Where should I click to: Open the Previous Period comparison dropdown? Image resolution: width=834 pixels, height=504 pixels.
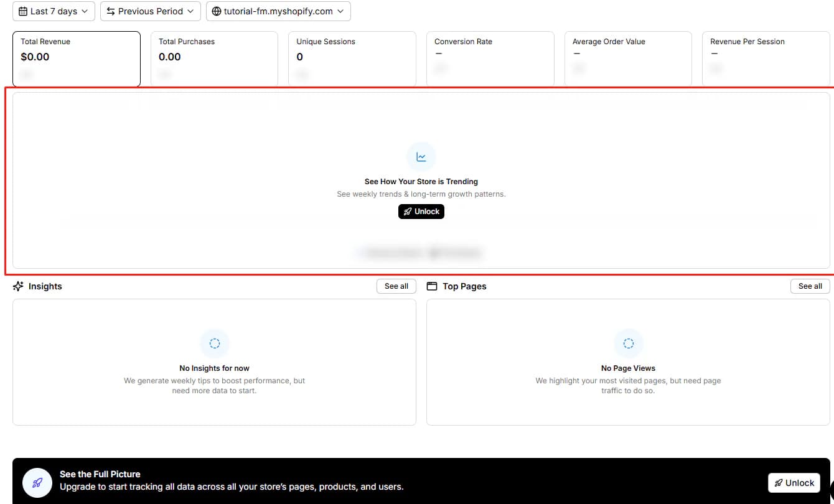pyautogui.click(x=151, y=11)
